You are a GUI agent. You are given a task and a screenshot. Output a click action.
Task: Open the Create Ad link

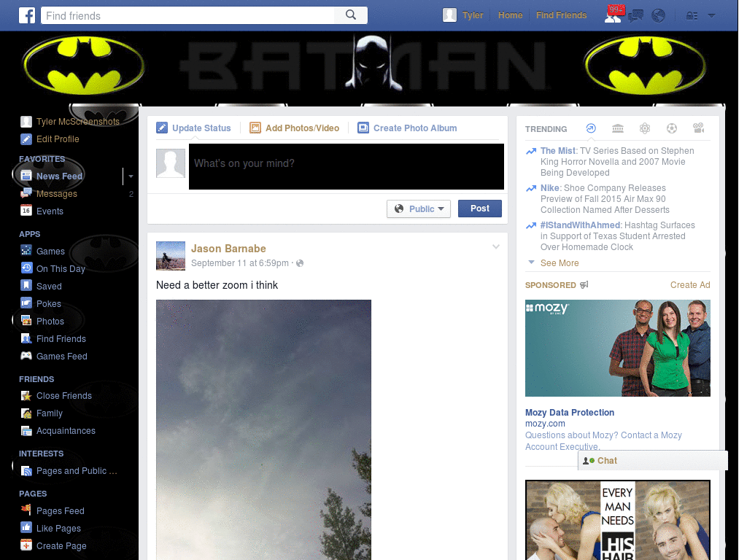click(x=689, y=285)
